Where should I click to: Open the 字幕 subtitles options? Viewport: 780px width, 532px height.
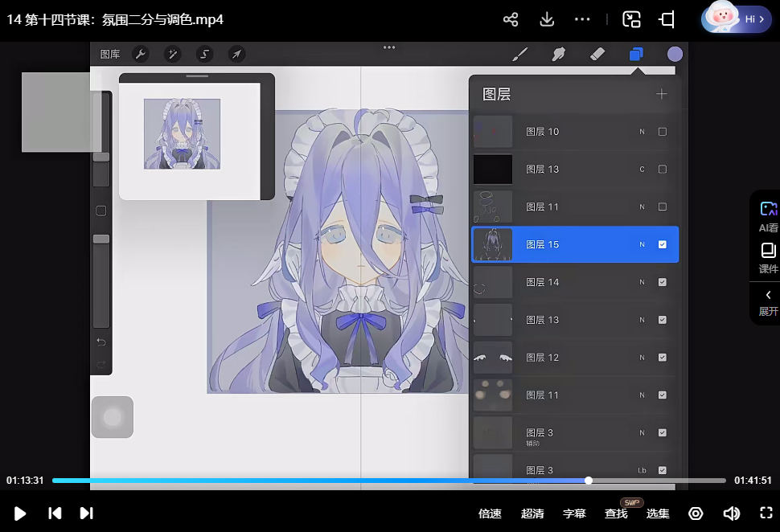point(574,514)
